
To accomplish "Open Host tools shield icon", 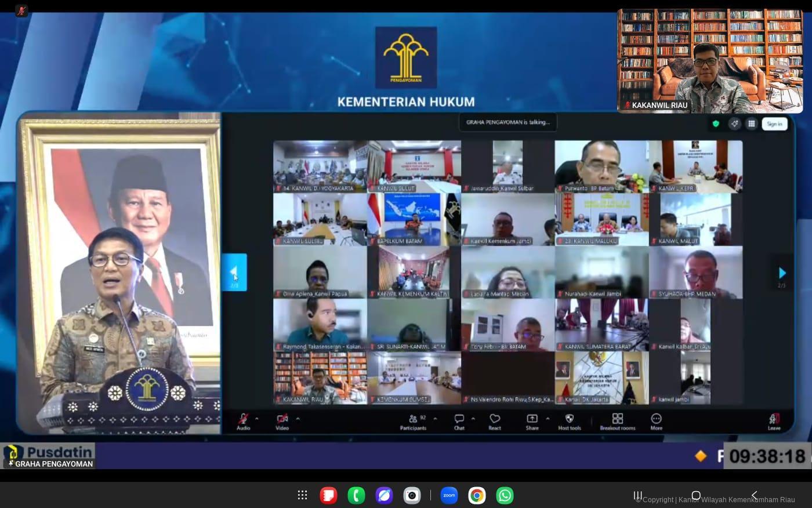I will [569, 421].
